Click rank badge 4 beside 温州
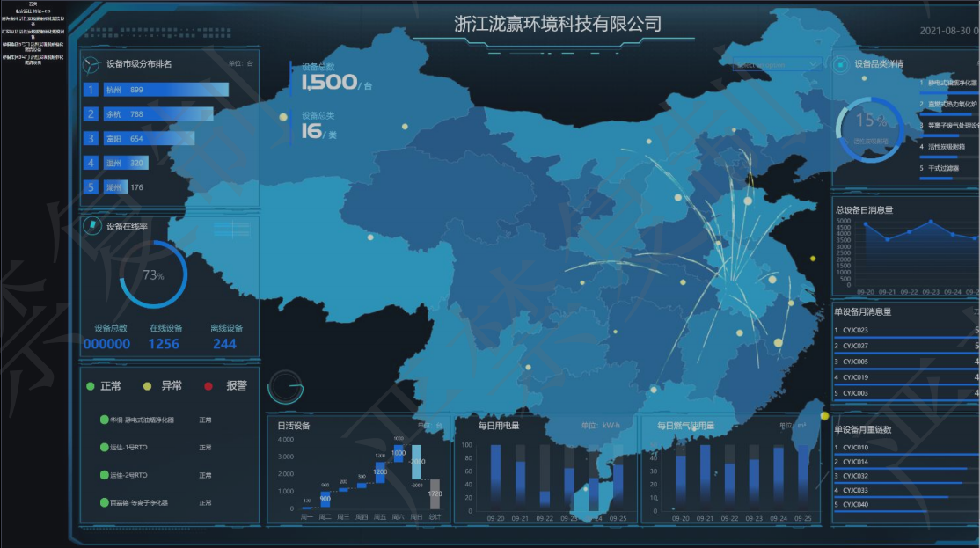 [x=91, y=163]
